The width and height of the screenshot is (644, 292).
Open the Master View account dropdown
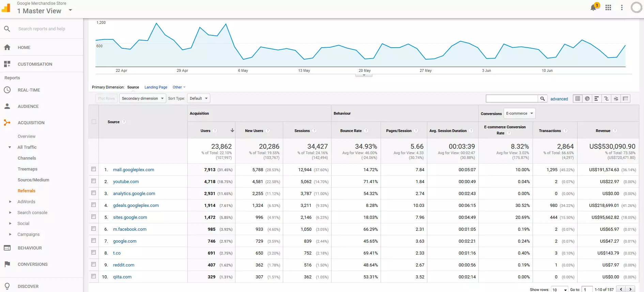pos(71,10)
